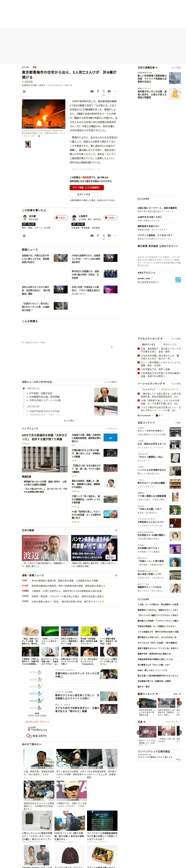This screenshot has height=868, width=186.
Task: Share on Facebook from the bar under the headline
Action: click(98, 91)
